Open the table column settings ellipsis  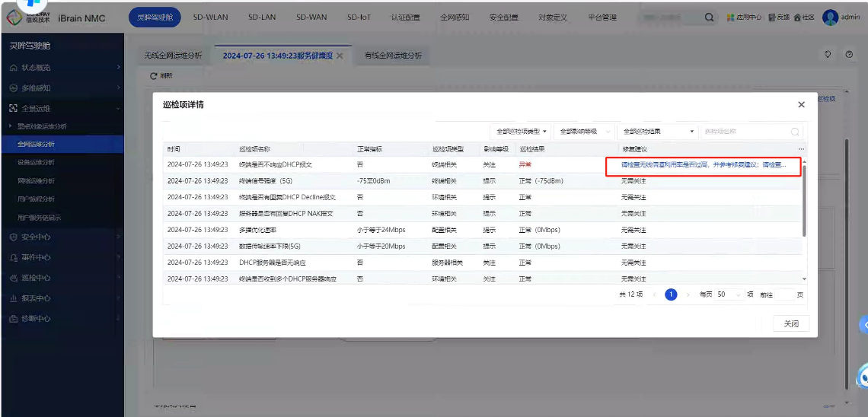coord(800,149)
